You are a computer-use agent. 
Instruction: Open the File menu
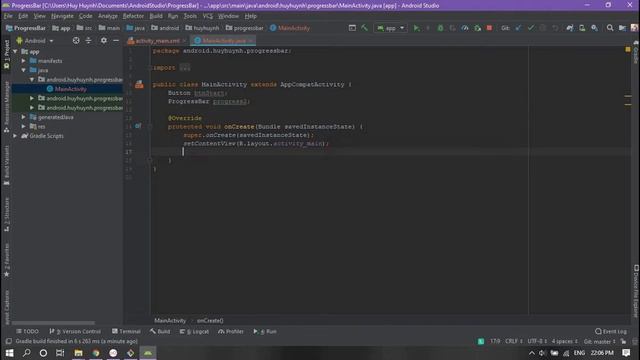[8, 16]
